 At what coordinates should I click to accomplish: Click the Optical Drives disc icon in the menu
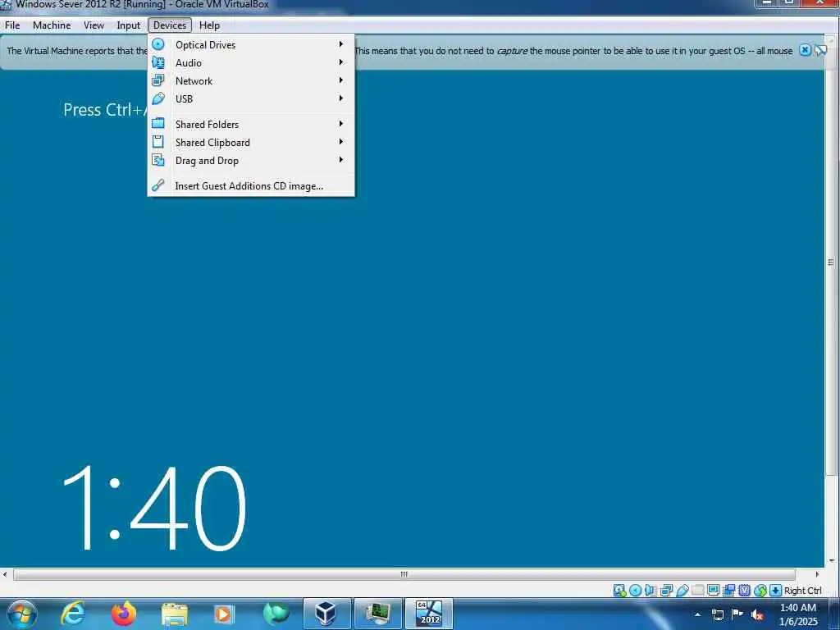pyautogui.click(x=158, y=44)
